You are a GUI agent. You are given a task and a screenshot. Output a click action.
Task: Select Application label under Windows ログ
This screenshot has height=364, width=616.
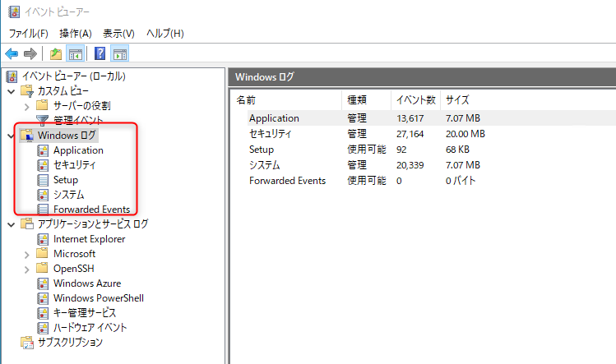pos(79,150)
